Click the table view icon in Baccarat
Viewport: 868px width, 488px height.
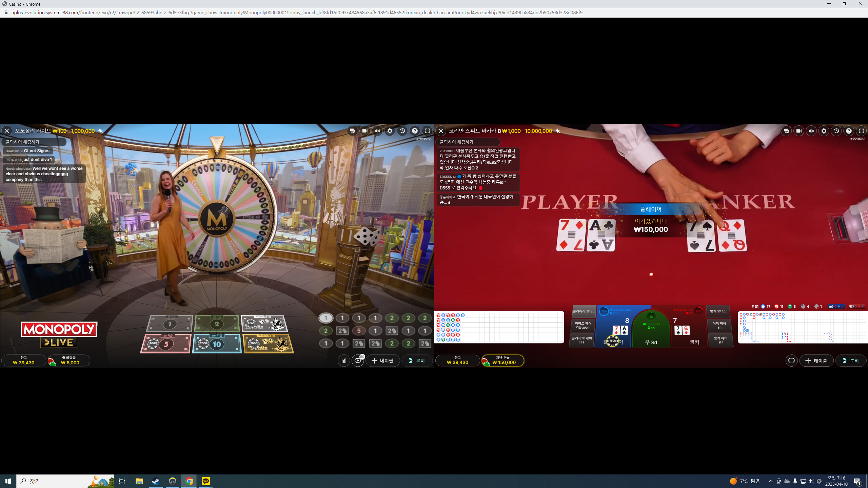[x=791, y=361]
